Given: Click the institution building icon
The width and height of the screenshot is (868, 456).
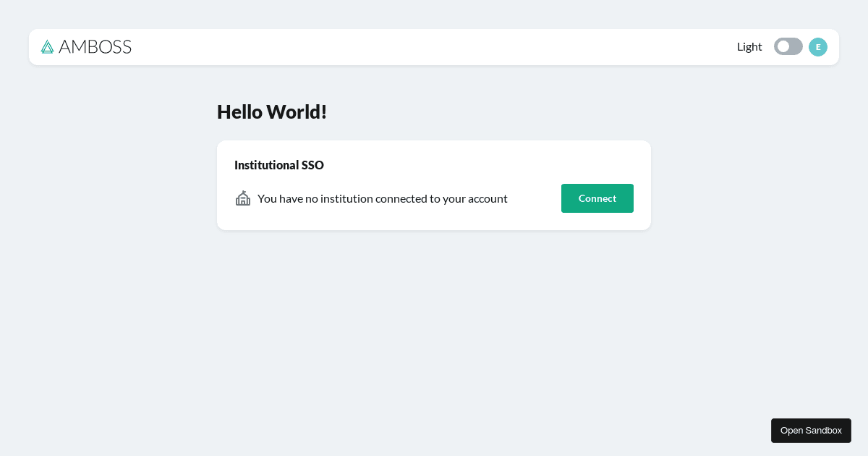Looking at the screenshot, I should click(x=243, y=198).
